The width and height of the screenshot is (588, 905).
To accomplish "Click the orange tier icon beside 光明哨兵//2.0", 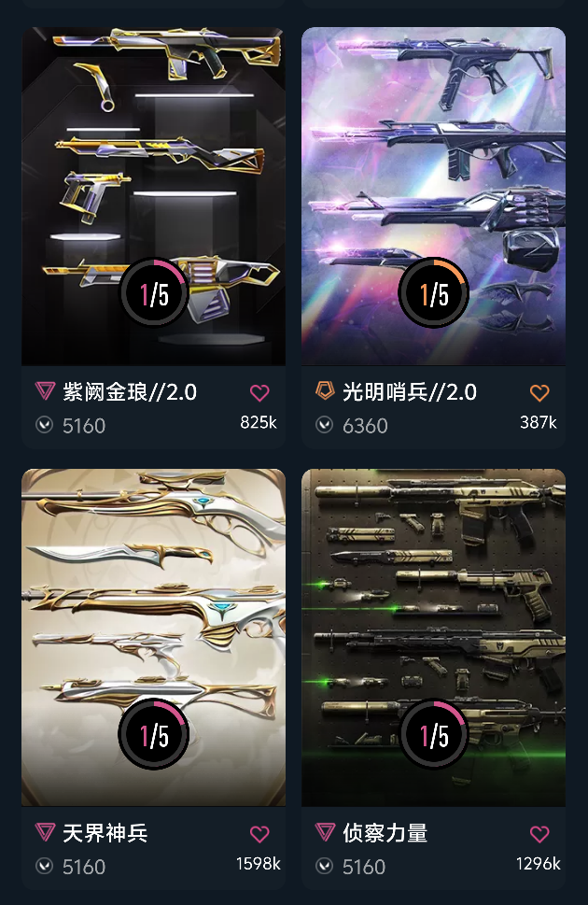I will click(325, 390).
